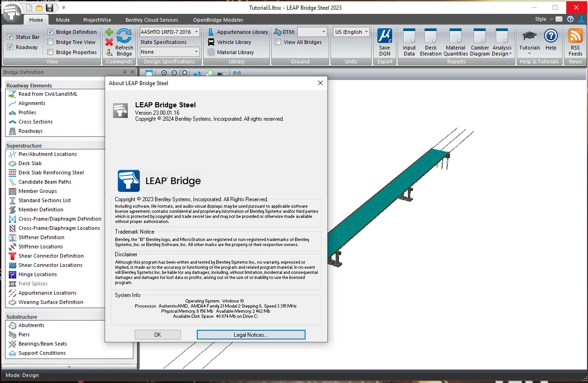Save the project with the floppy disk icon
Viewport: 588px width, 383px height.
click(50, 7)
